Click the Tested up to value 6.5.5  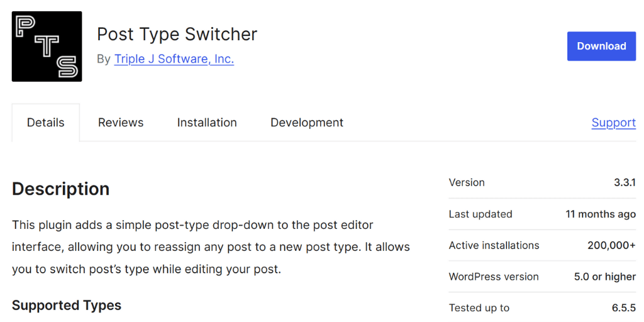coord(624,308)
